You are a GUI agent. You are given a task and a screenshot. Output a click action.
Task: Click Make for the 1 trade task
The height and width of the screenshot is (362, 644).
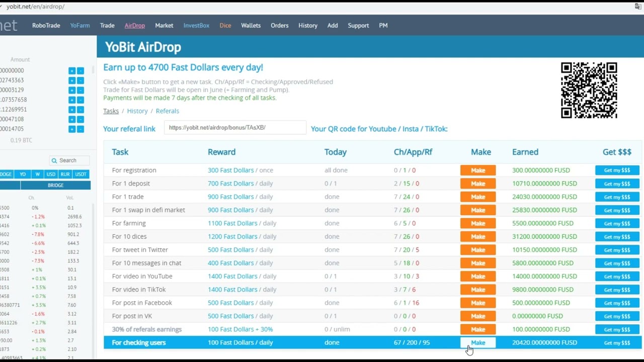tap(478, 197)
